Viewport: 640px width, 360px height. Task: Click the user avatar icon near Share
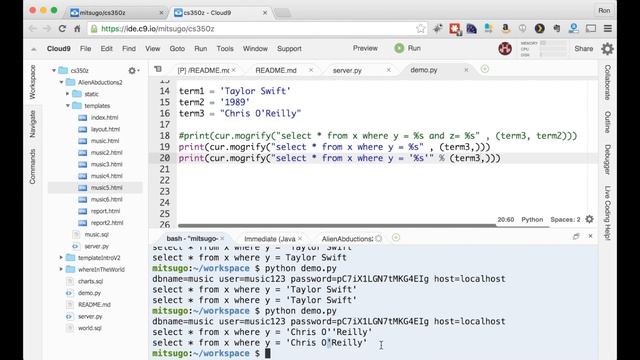pyautogui.click(x=505, y=49)
